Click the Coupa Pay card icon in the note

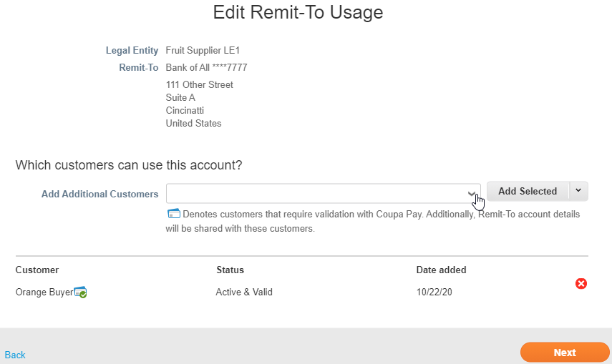click(173, 214)
